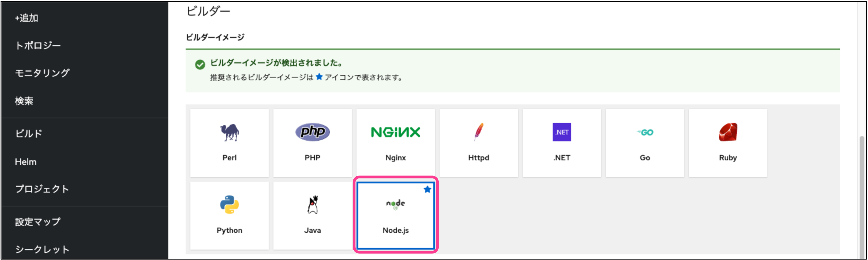The image size is (868, 260).
Task: Click the Go card label
Action: [645, 157]
